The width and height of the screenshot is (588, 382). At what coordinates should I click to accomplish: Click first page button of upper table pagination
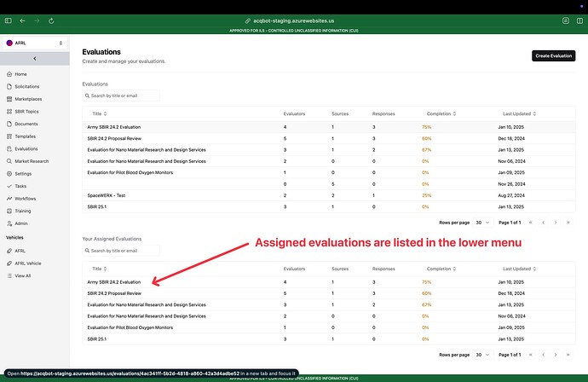tap(531, 223)
